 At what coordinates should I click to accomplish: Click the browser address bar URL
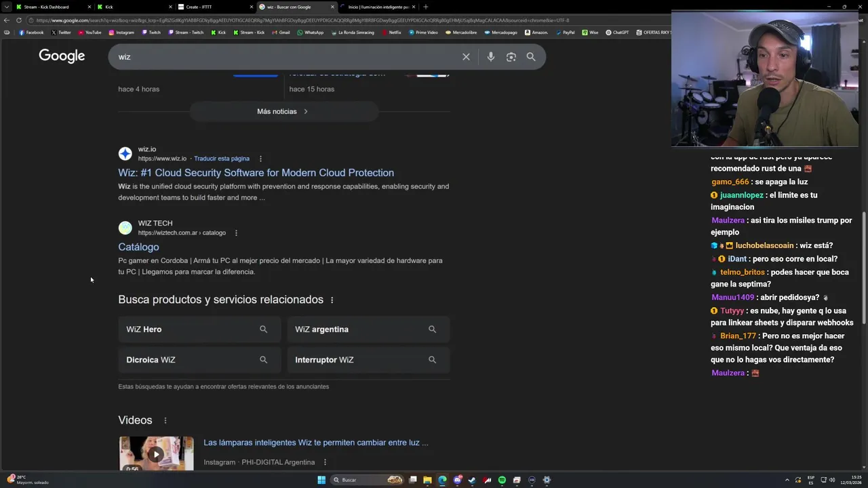302,20
